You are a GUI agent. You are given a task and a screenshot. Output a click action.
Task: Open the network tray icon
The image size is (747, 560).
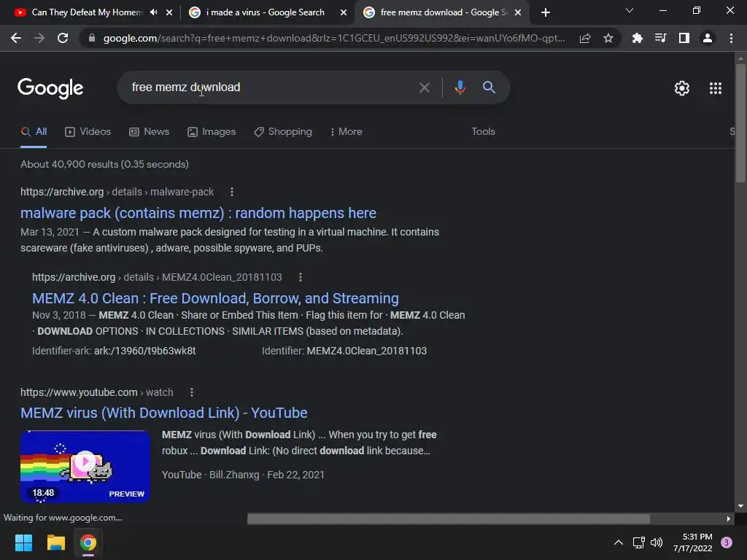638,542
